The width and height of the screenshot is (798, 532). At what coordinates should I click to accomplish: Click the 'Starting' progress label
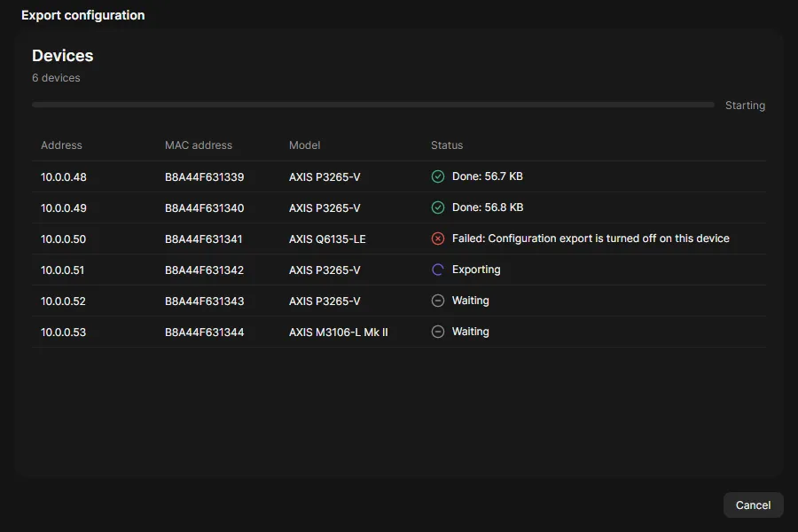coord(745,106)
